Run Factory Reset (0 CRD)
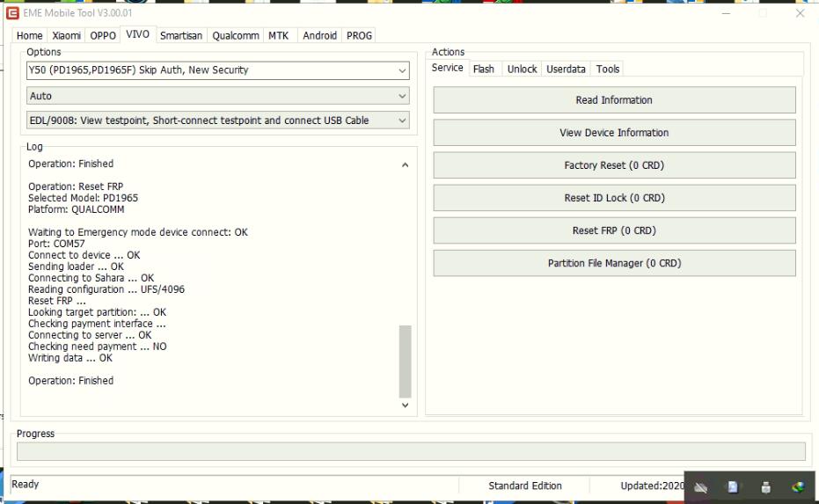Image resolution: width=819 pixels, height=504 pixels. 614,165
